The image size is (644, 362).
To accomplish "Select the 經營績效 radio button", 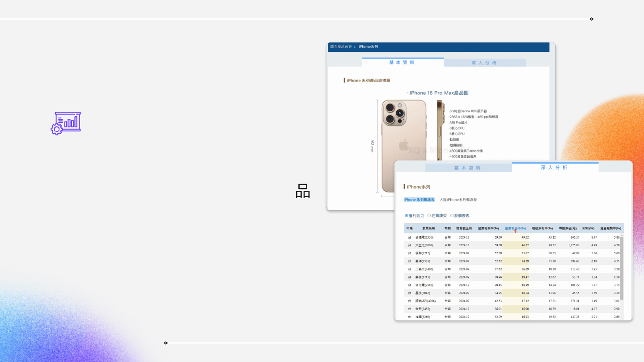I will pyautogui.click(x=429, y=216).
